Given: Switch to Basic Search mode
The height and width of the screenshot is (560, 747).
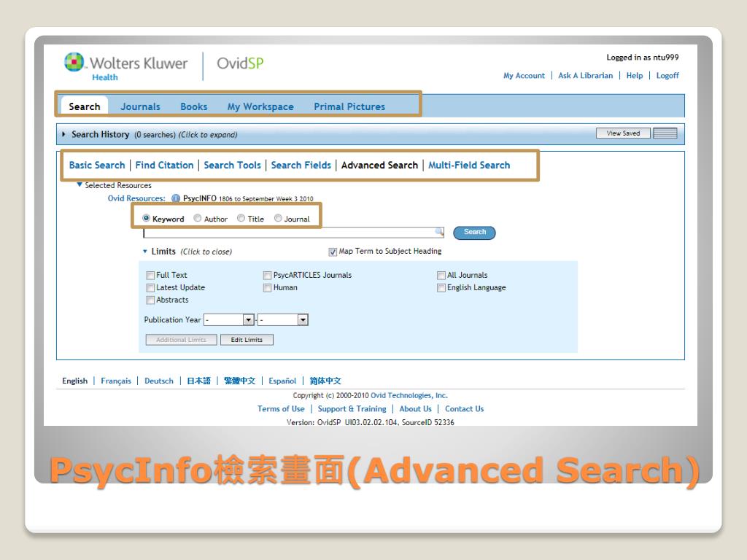Looking at the screenshot, I should pyautogui.click(x=97, y=166).
